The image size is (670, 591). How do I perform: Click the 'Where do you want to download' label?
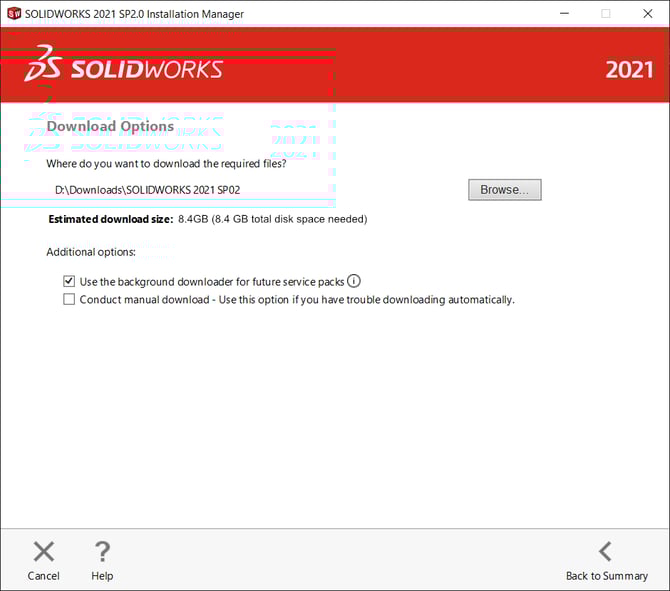[x=166, y=163]
